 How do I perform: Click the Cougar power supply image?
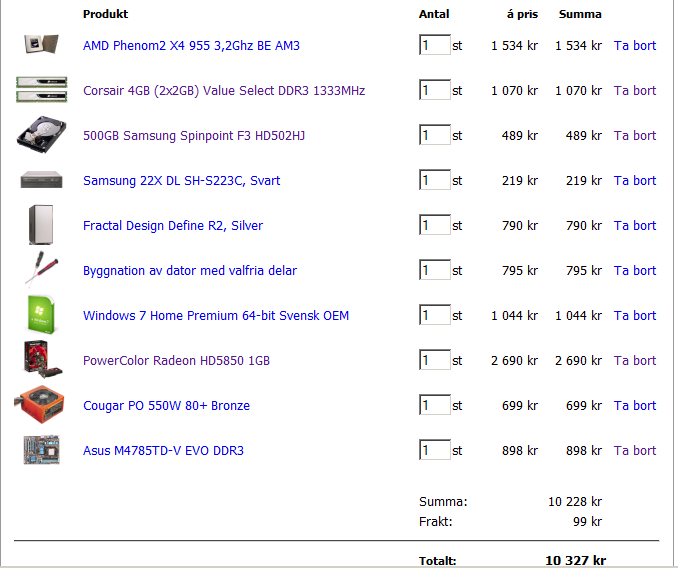40,405
